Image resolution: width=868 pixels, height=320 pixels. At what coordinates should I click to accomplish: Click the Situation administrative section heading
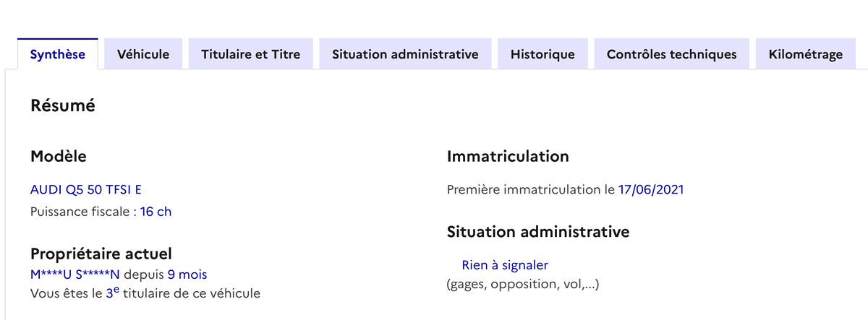[x=538, y=232]
